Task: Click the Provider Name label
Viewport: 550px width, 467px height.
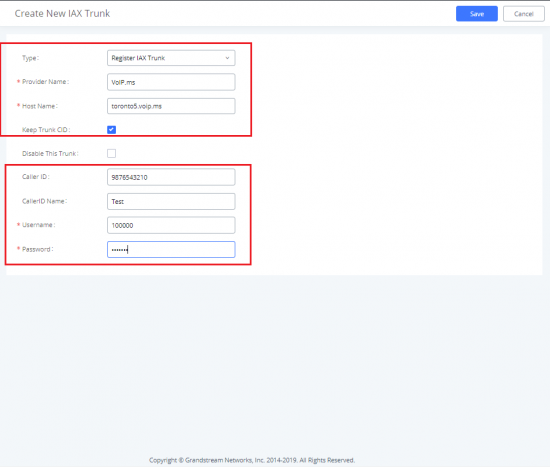Action: tap(45, 82)
